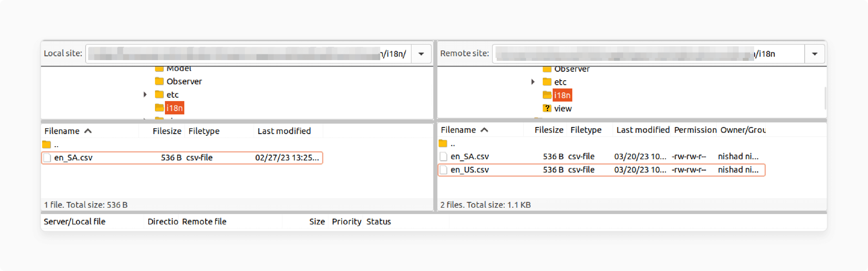The height and width of the screenshot is (271, 868).
Task: Click the local Observer folder icon
Action: [159, 81]
